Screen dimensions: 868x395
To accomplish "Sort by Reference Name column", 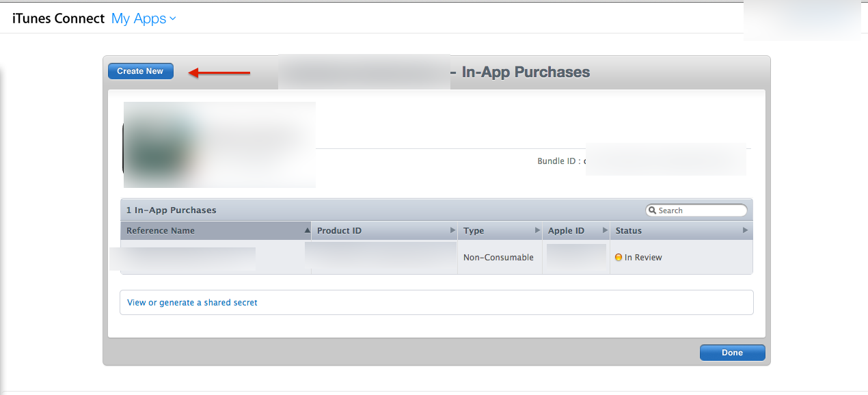I will click(x=216, y=230).
